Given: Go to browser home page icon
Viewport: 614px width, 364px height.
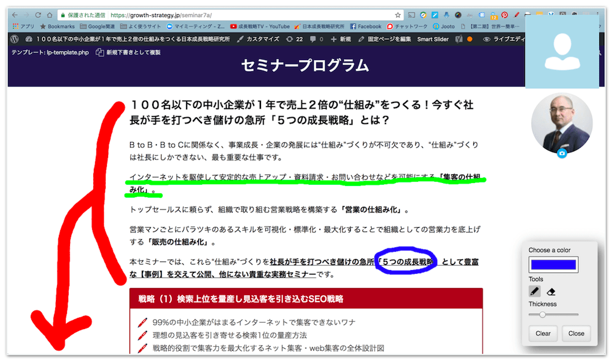Looking at the screenshot, I should point(50,15).
